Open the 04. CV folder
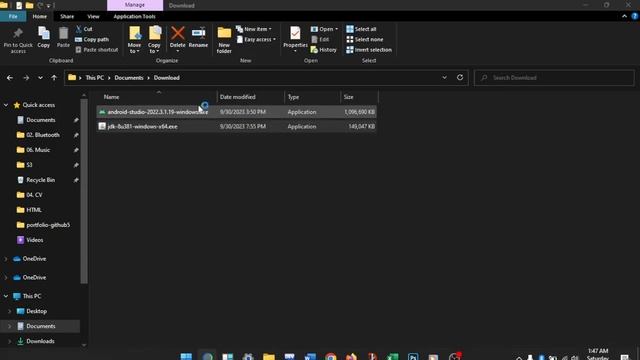Viewport: 640px width, 360px height. [34, 195]
